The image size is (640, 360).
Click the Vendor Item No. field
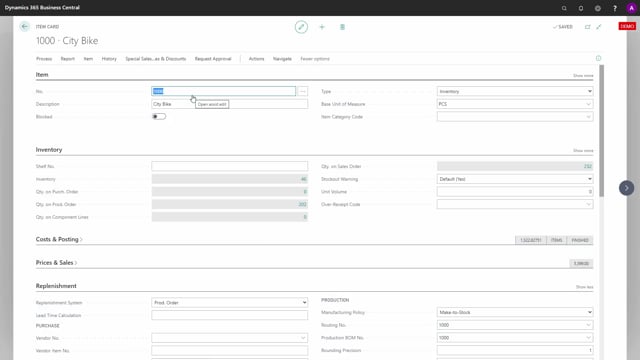(229, 351)
